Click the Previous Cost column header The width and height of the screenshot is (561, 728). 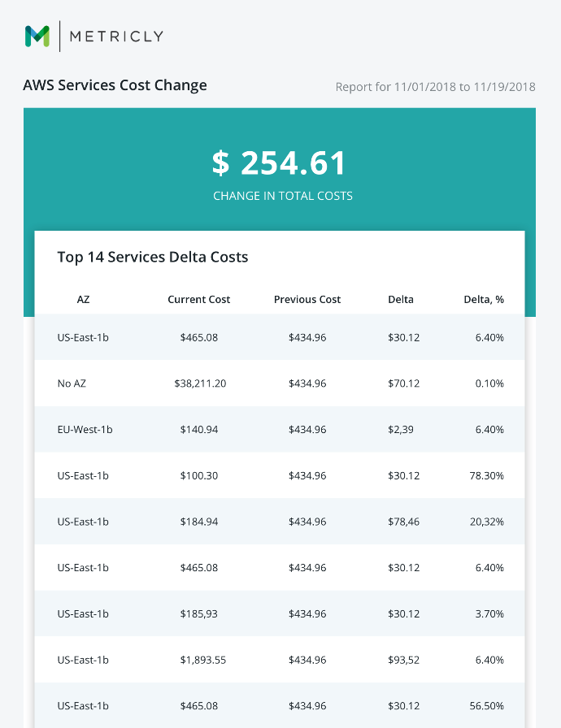[307, 300]
